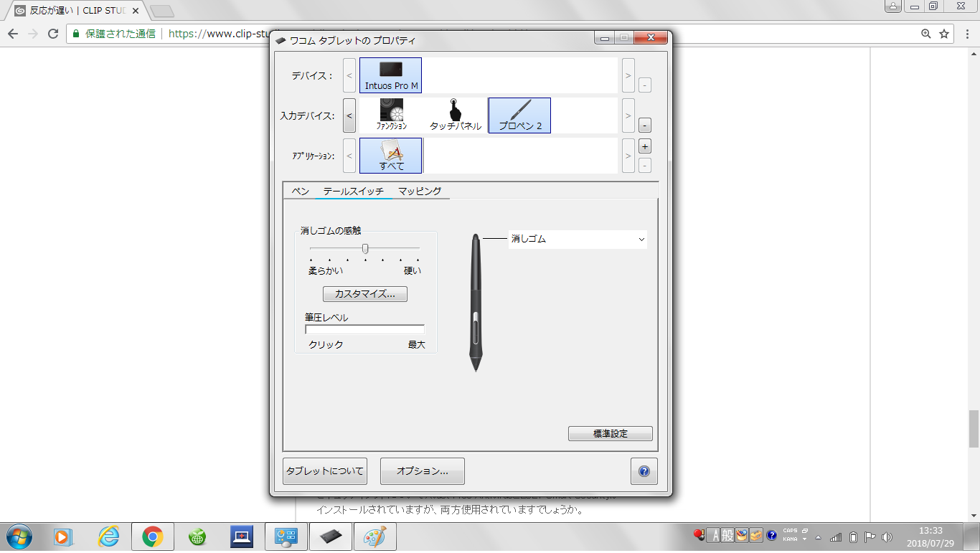Switch to the Paint taskbar item
Image resolution: width=980 pixels, height=553 pixels.
pyautogui.click(x=374, y=537)
